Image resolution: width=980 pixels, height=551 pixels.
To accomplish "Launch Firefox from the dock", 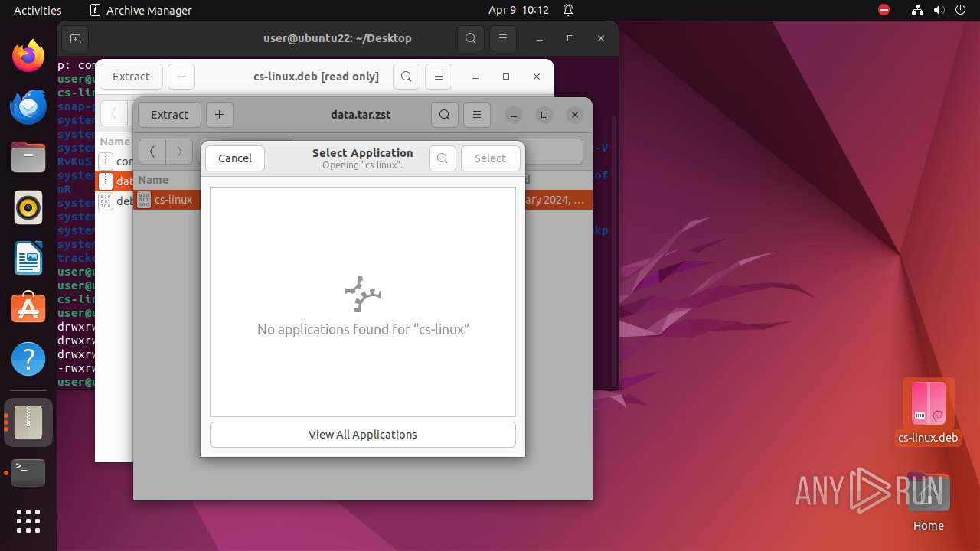I will [28, 56].
